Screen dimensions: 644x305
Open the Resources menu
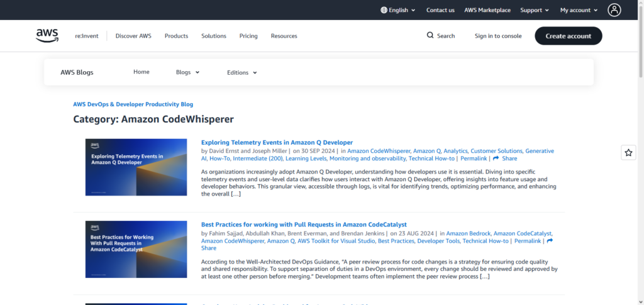click(284, 36)
